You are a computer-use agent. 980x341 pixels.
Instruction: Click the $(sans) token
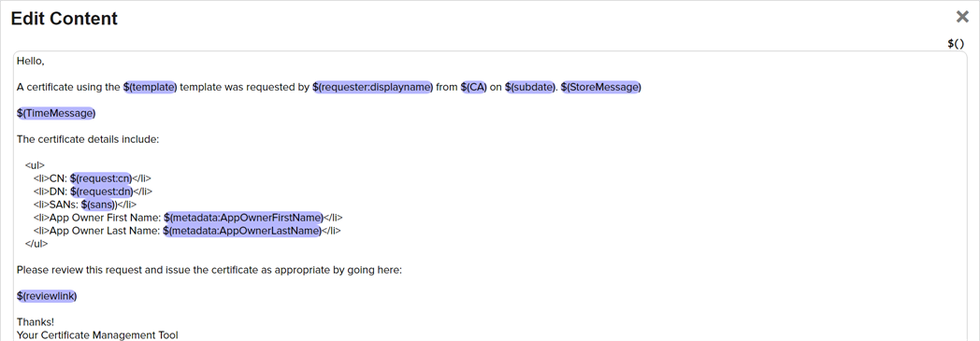(98, 205)
